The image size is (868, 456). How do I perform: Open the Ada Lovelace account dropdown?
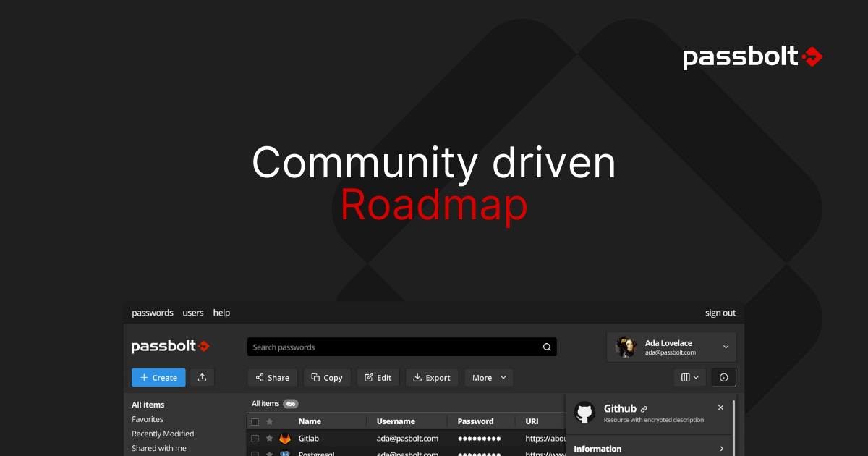click(672, 347)
